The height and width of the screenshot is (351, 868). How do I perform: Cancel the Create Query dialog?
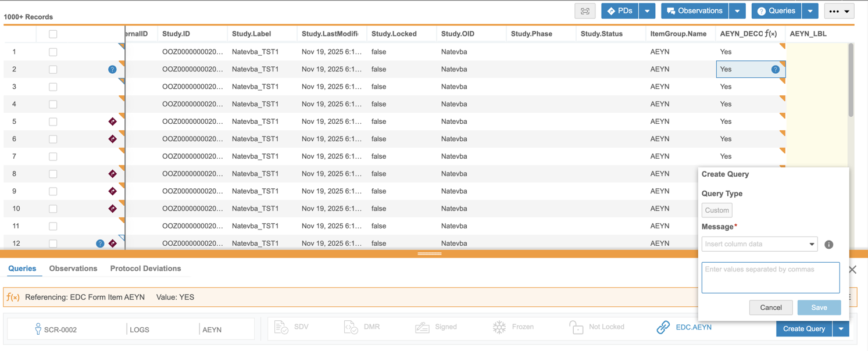pyautogui.click(x=770, y=307)
